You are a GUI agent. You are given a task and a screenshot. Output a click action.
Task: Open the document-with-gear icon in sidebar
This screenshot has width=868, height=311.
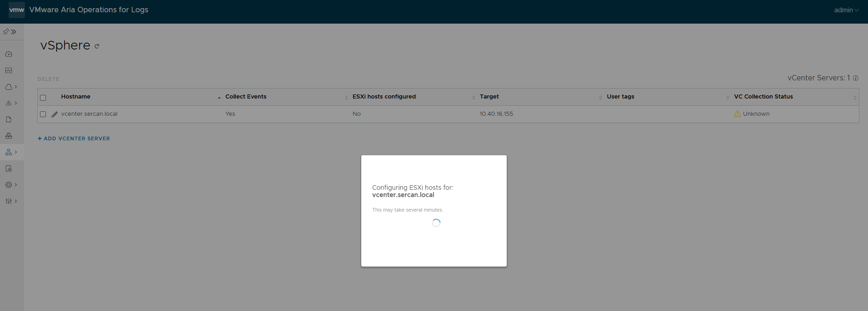point(9,168)
